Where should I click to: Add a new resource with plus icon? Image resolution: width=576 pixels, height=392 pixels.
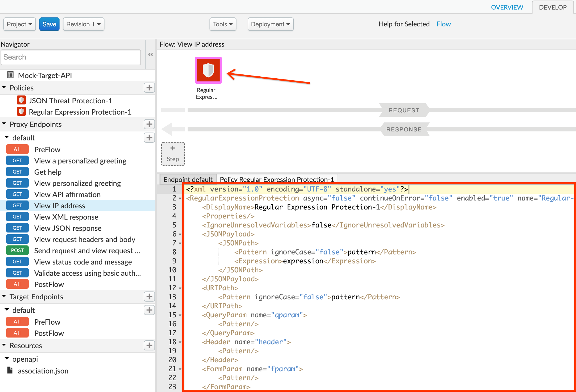pos(149,345)
